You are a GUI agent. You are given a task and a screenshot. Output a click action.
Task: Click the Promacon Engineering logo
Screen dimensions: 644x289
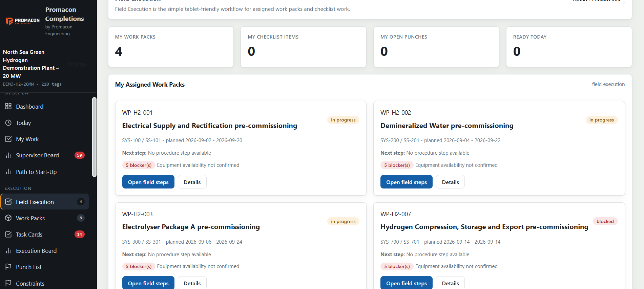click(x=23, y=21)
